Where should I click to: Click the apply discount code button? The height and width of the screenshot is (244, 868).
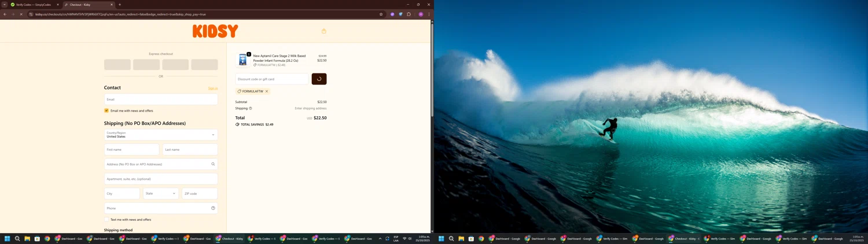pos(319,79)
